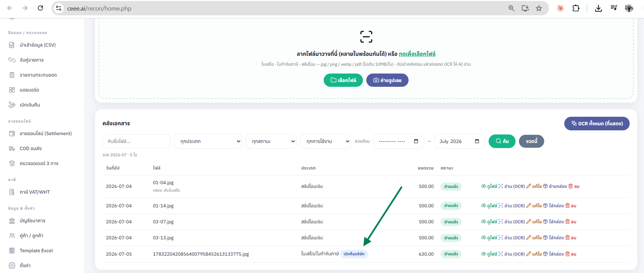Viewport: 644px width, 273px height.
Task: Click the green ค้น search button
Action: (x=502, y=141)
